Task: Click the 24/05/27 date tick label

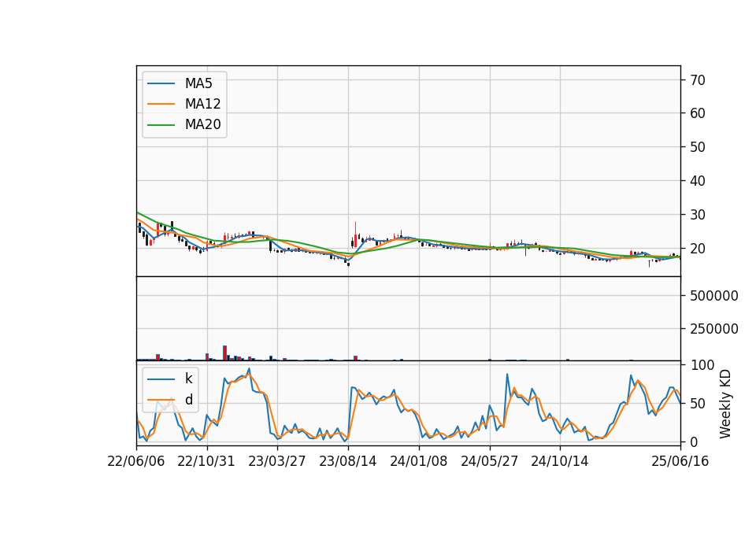Action: (x=489, y=461)
